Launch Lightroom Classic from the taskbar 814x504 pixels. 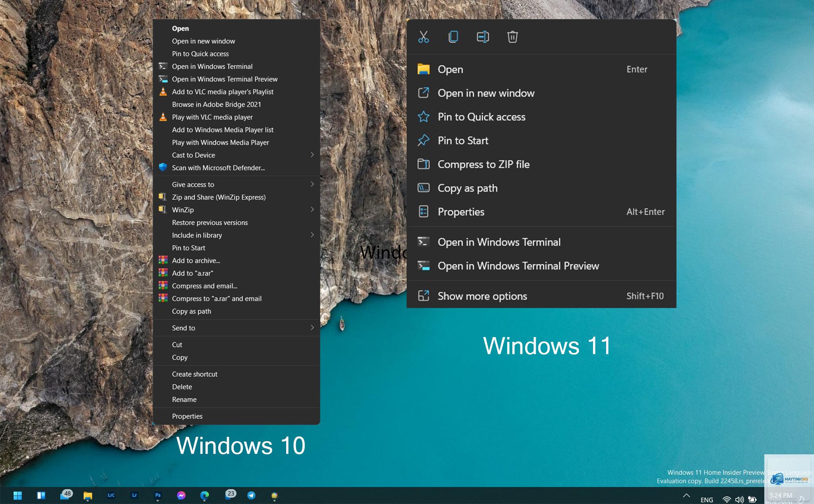click(x=111, y=495)
